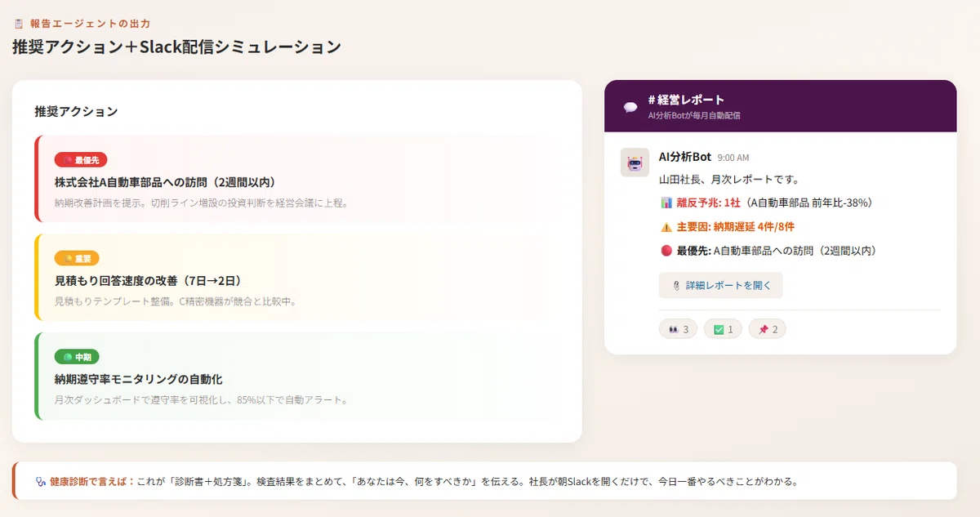Select the 納期遵守率モニタリングの自動化 action card

pyautogui.click(x=299, y=376)
